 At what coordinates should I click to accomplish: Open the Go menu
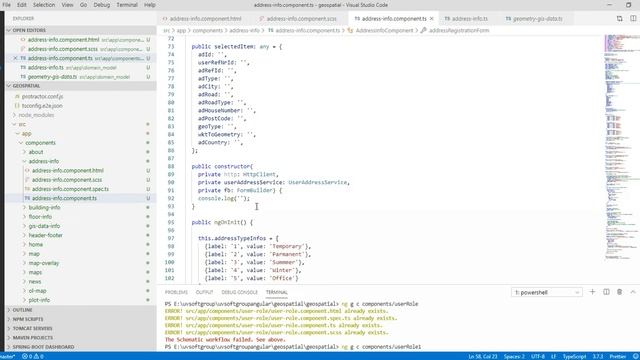pos(83,5)
